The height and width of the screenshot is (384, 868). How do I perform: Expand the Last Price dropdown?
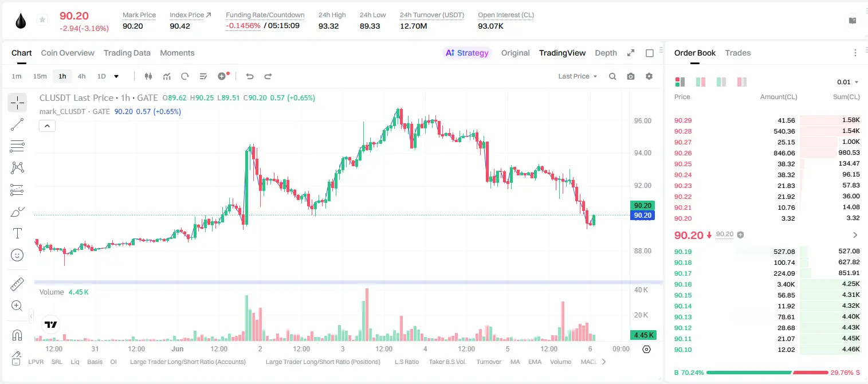tap(578, 76)
